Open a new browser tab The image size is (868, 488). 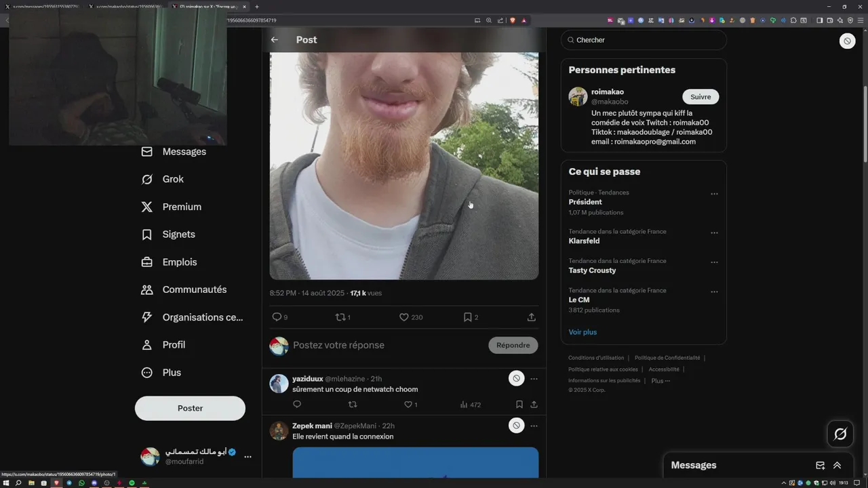256,7
